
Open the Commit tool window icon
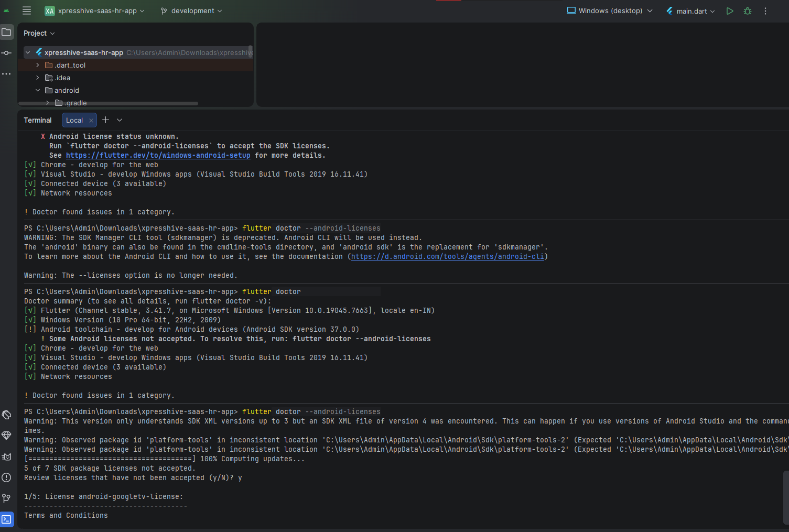tap(7, 53)
